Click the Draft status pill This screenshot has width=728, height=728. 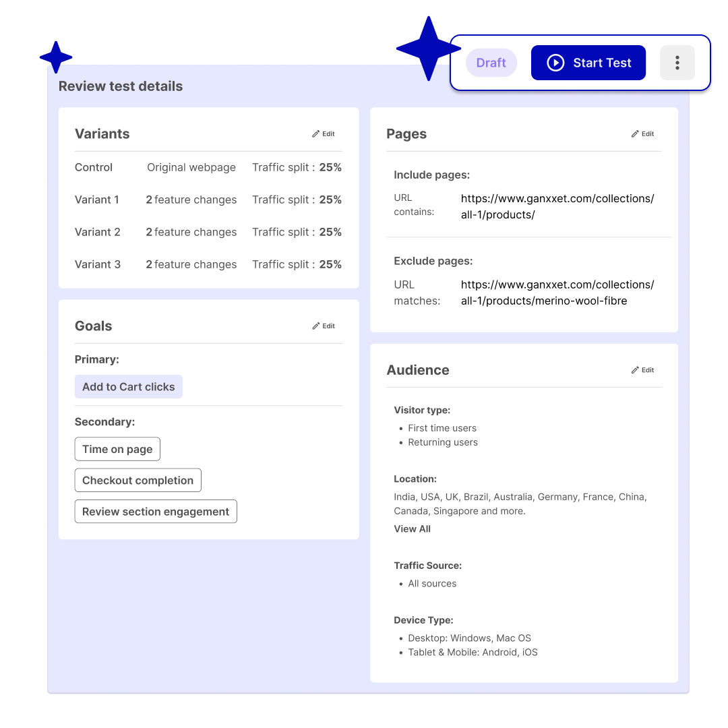pyautogui.click(x=491, y=62)
